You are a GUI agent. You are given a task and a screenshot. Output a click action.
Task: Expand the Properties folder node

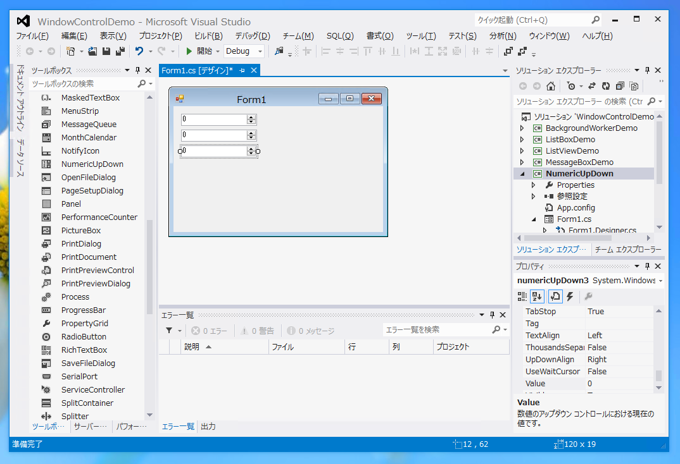pyautogui.click(x=533, y=185)
